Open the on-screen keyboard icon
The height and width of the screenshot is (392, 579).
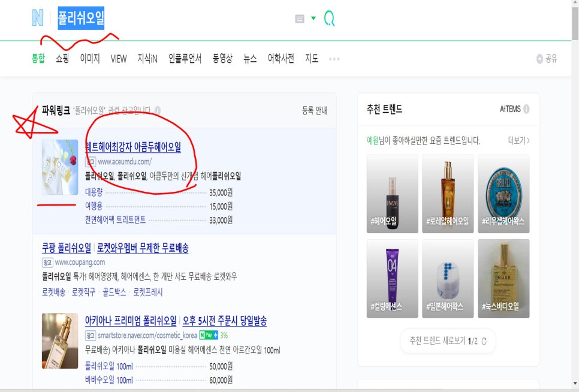pyautogui.click(x=300, y=19)
